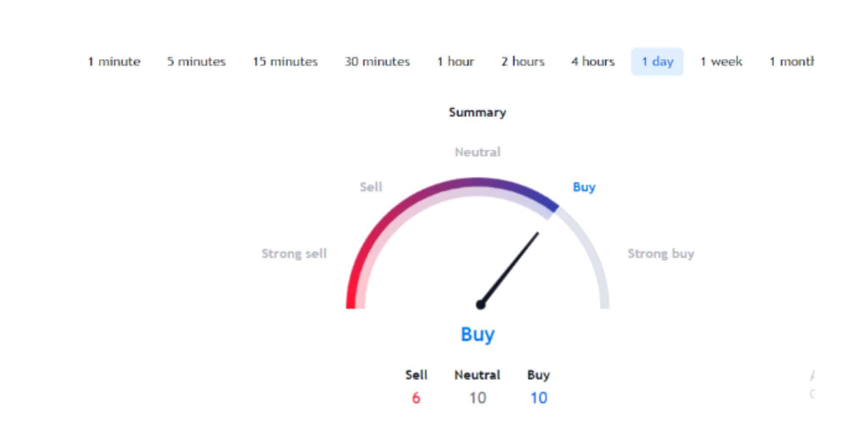
Task: Click the blue Buy count 10
Action: coord(539,398)
